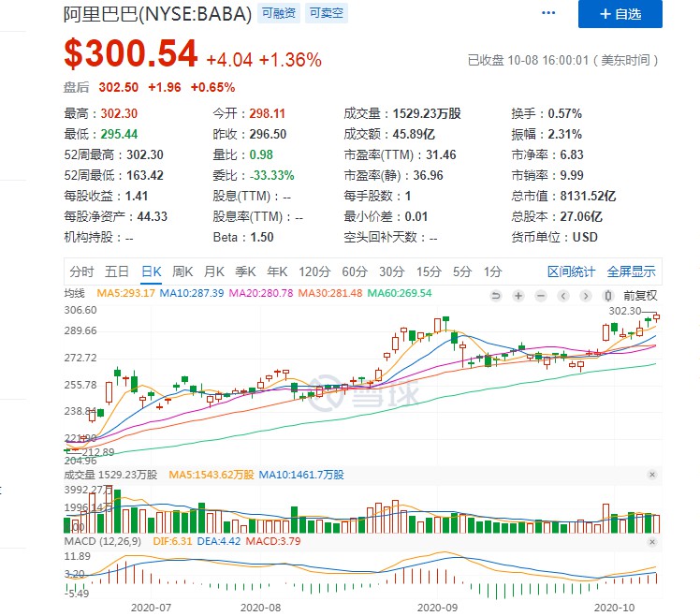
Task: Click the 委比 value -33.33%
Action: click(x=272, y=175)
